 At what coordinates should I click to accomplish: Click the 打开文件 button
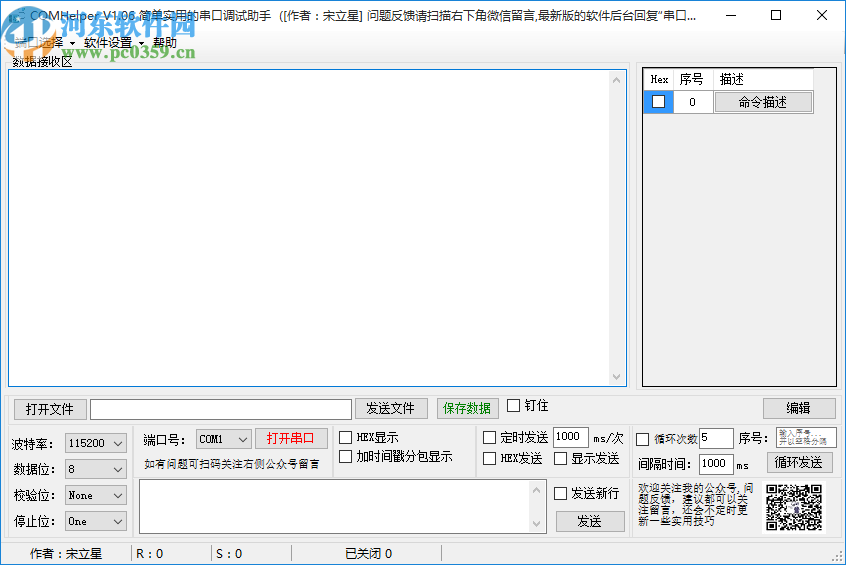pyautogui.click(x=50, y=409)
